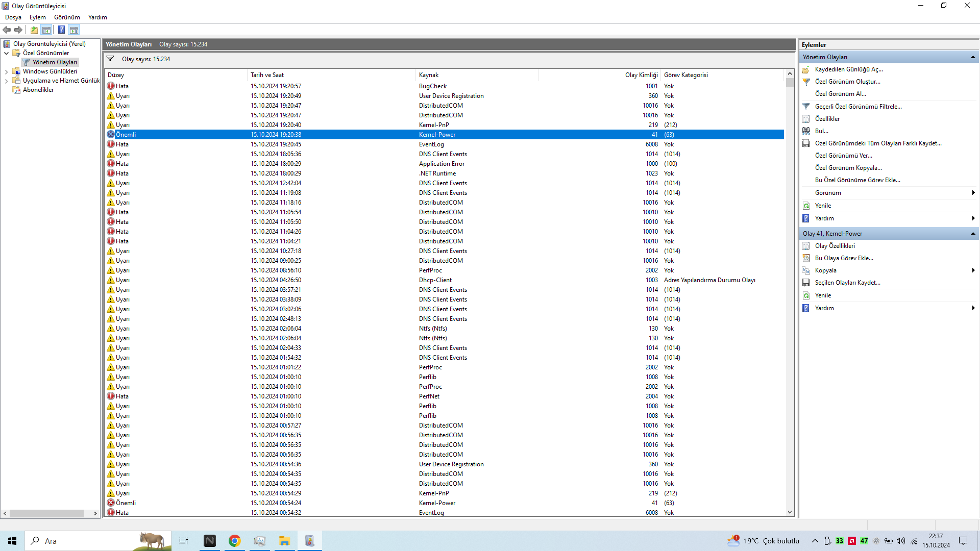The image size is (980, 551).
Task: Click the Forward arrow toolbar icon
Action: 18,30
